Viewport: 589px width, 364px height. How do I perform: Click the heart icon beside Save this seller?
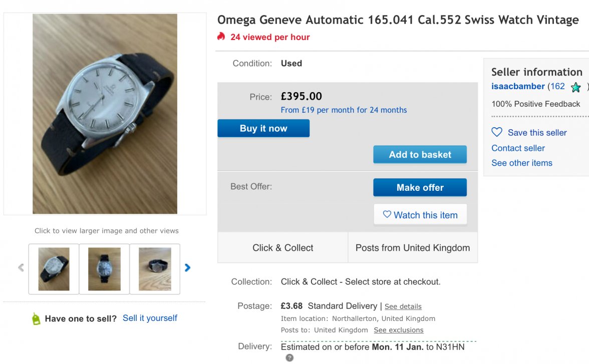[x=497, y=132]
